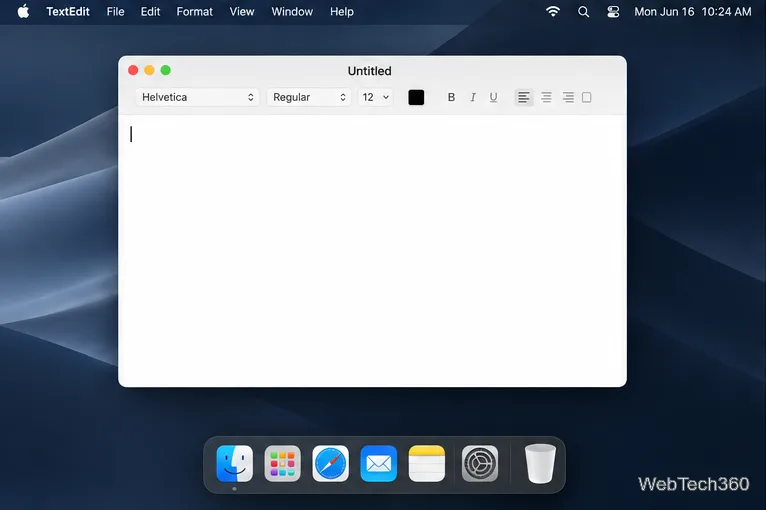
Task: Open the View menu
Action: tap(242, 12)
